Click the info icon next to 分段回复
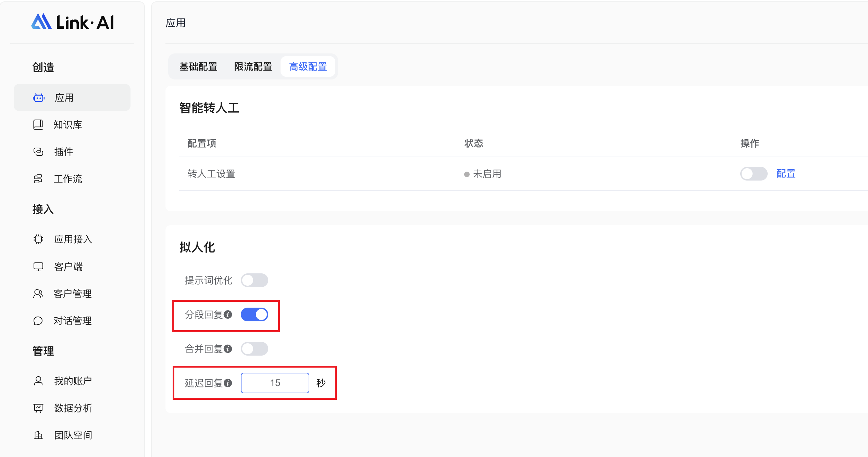 click(x=228, y=314)
